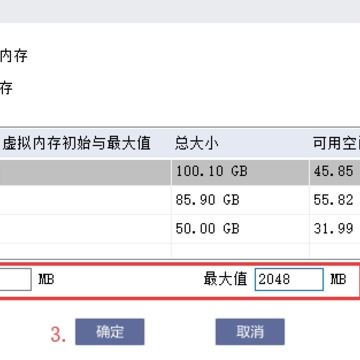Select the 85.90 GB drive row
This screenshot has width=360, height=360.
pos(180,200)
